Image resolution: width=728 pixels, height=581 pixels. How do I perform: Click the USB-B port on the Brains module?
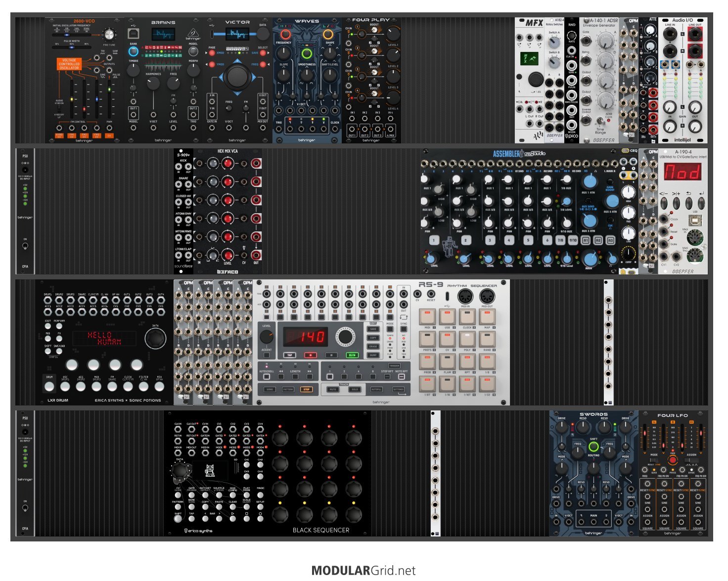(134, 33)
